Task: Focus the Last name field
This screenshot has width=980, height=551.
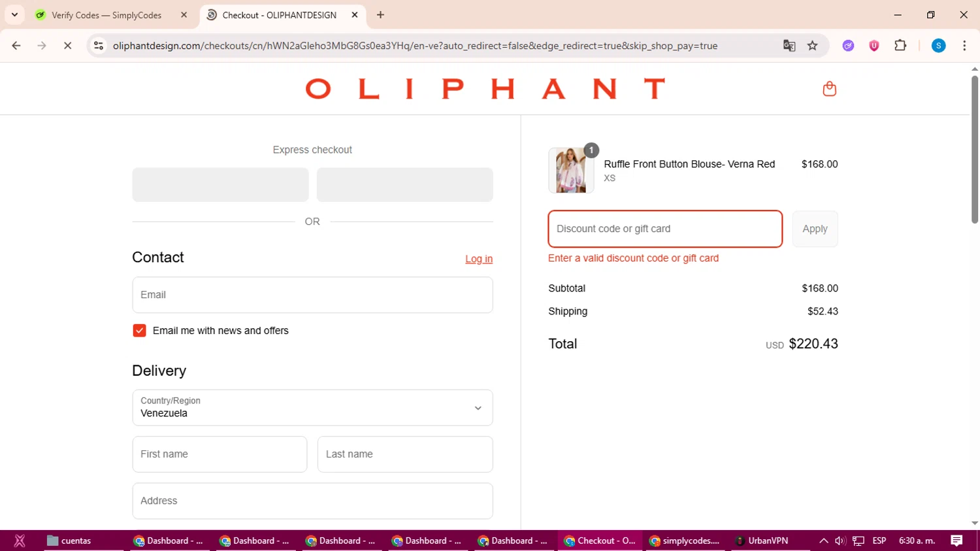Action: pyautogui.click(x=405, y=454)
